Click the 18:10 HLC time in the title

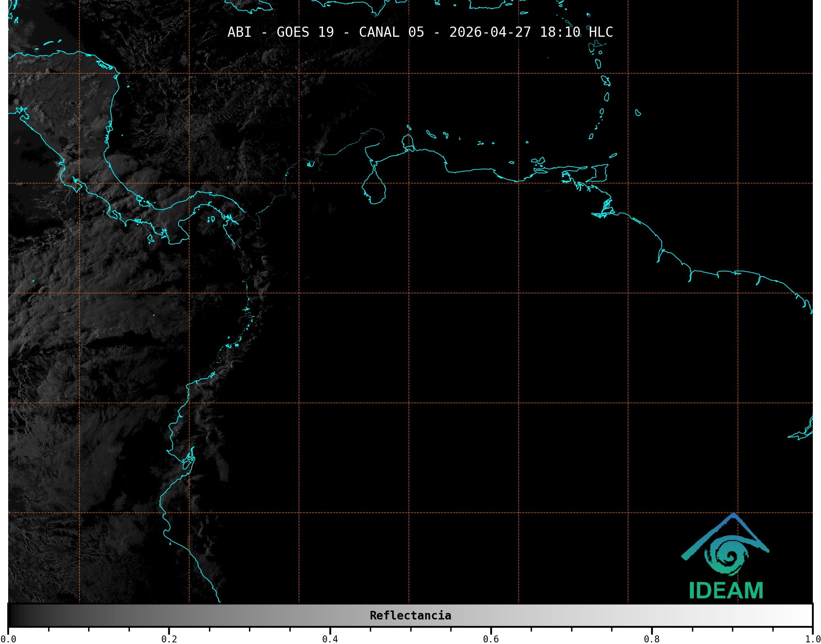click(576, 32)
